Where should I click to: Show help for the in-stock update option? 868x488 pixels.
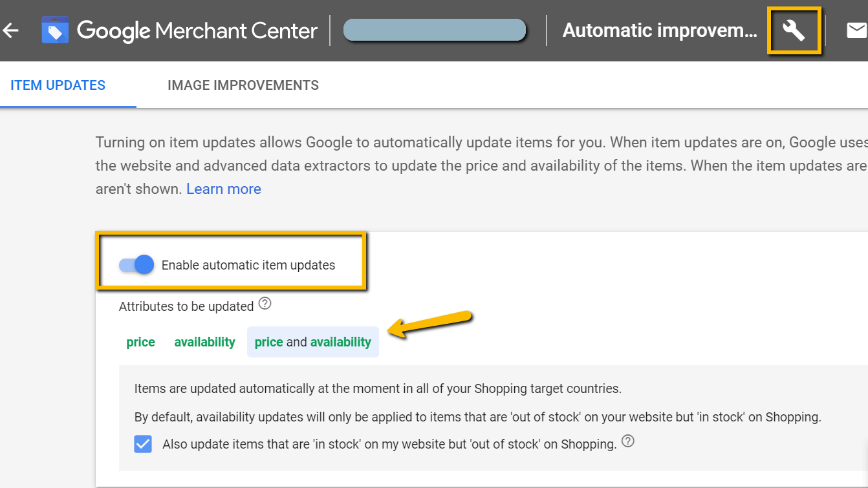click(x=628, y=442)
